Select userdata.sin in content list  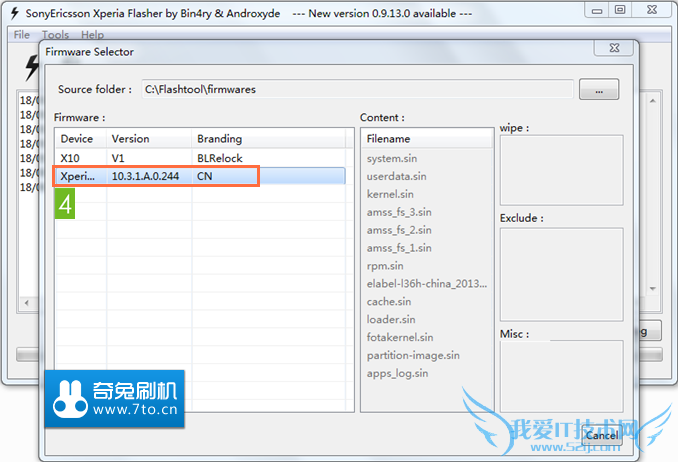tap(397, 176)
